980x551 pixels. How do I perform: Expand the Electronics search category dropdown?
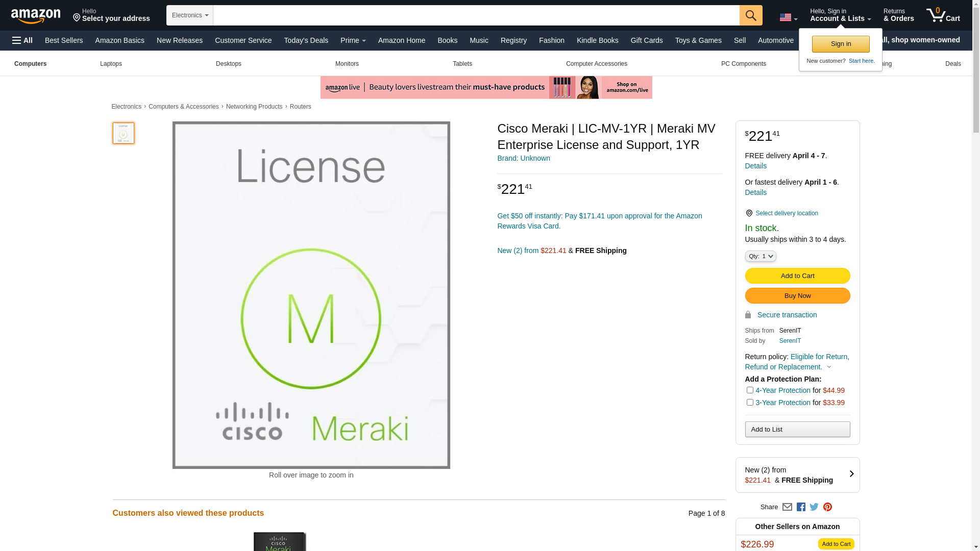coord(190,15)
